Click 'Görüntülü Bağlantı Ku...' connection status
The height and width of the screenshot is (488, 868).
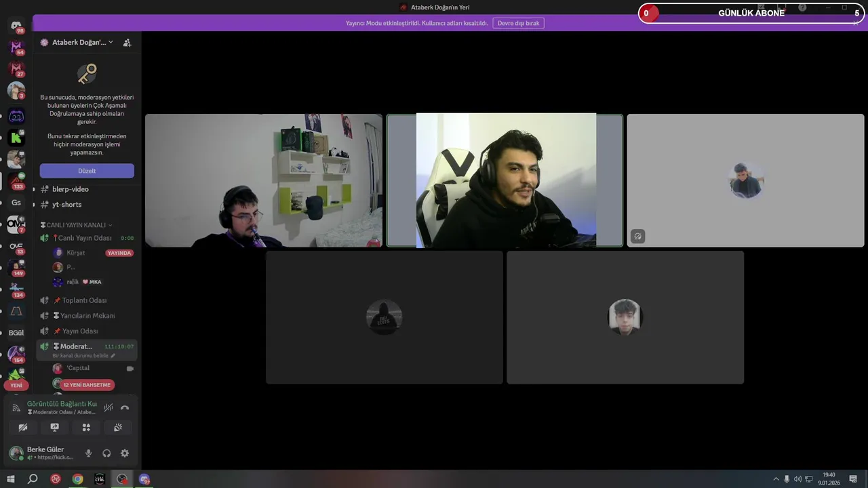(x=62, y=404)
